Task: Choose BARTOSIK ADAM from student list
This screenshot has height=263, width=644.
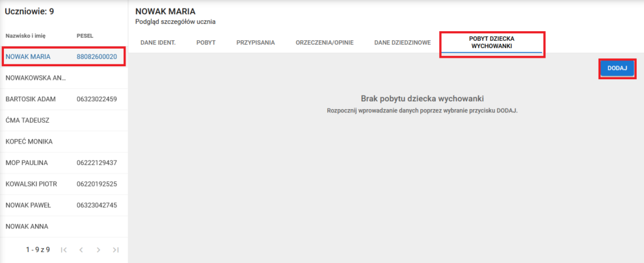Action: [x=31, y=99]
